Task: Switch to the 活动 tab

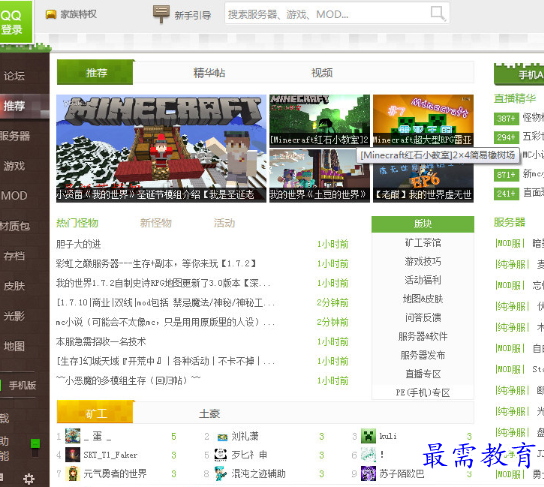Action: tap(224, 223)
